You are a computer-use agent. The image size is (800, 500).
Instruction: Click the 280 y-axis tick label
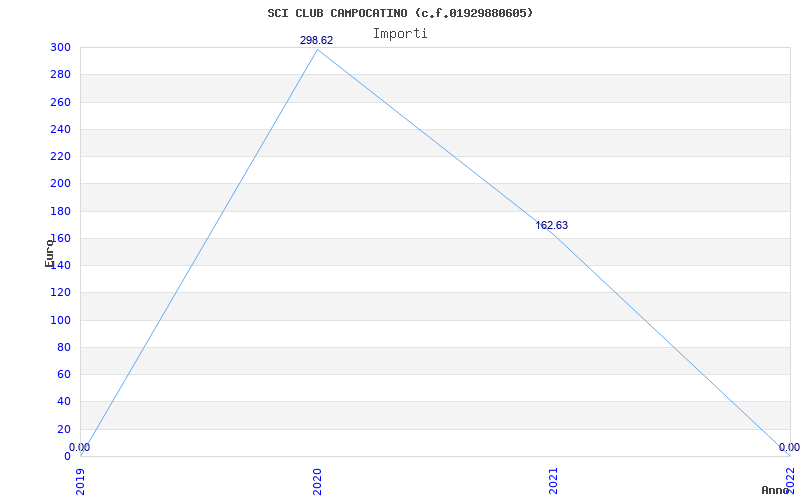61,74
